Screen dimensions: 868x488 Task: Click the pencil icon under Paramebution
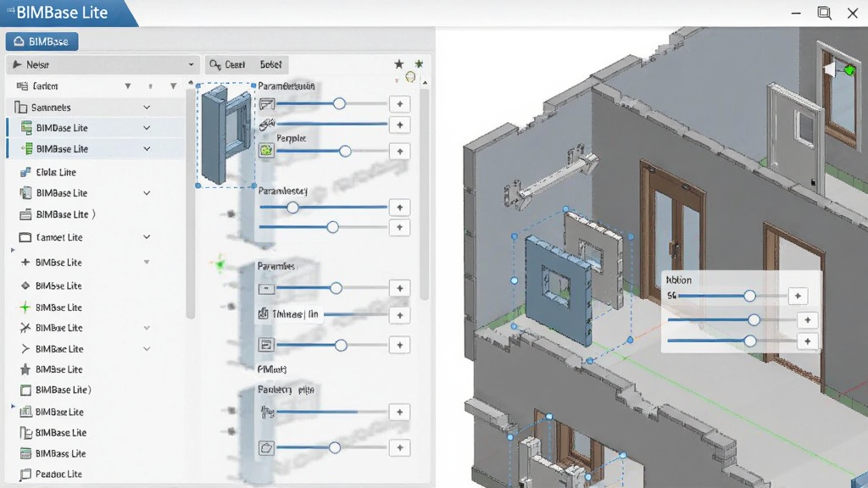pyautogui.click(x=267, y=125)
